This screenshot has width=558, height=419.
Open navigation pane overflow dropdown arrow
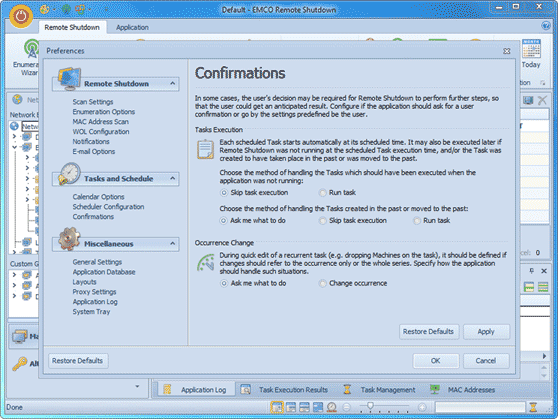pyautogui.click(x=137, y=386)
